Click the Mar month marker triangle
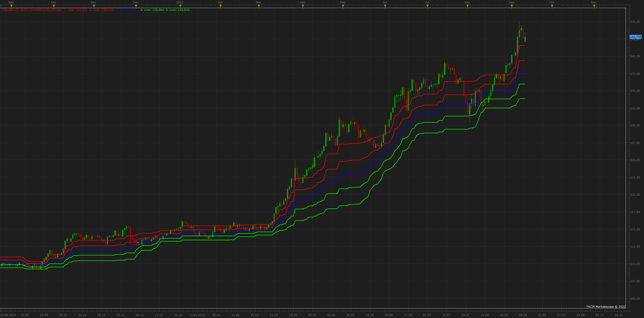Screen dimensions: 644x318 pos(259,6)
